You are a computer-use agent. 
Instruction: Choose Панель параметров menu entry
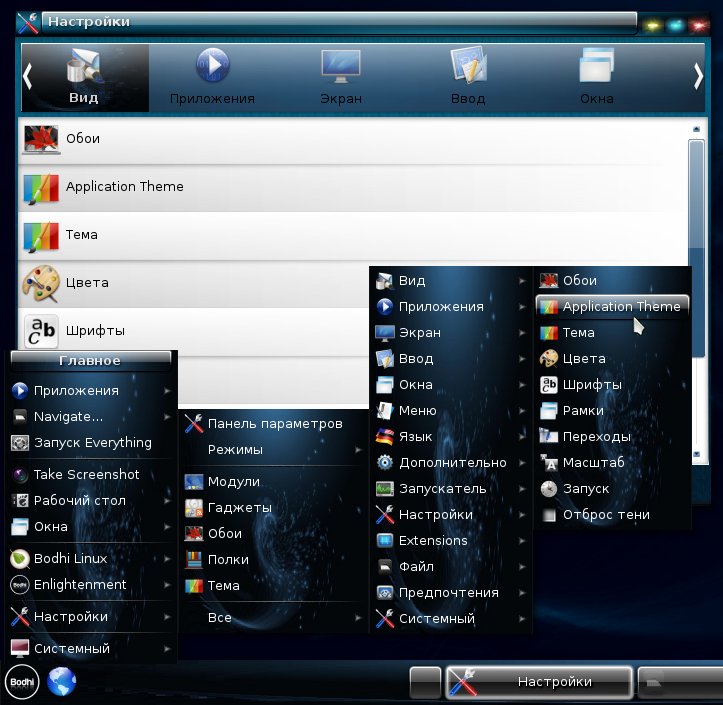tap(272, 424)
